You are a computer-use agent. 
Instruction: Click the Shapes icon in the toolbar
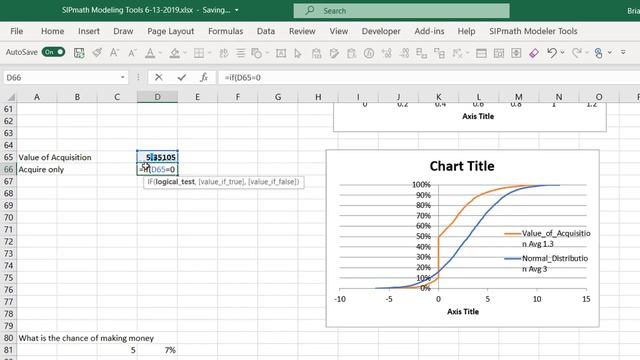(x=257, y=53)
